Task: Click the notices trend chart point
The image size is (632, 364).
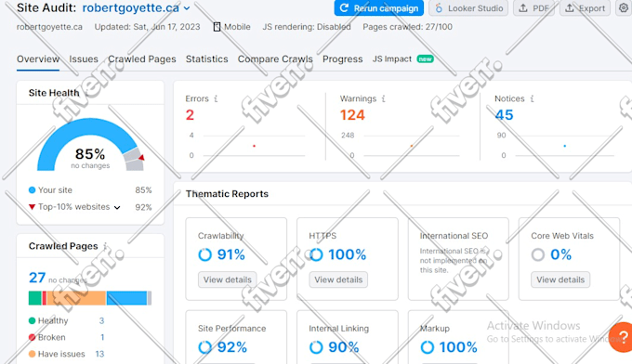Action: click(565, 146)
